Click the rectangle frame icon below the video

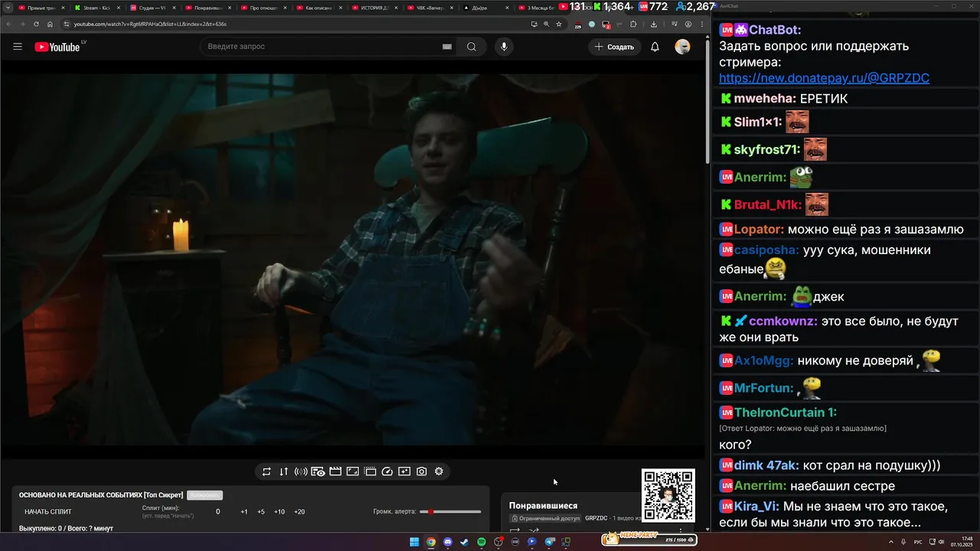click(x=353, y=471)
